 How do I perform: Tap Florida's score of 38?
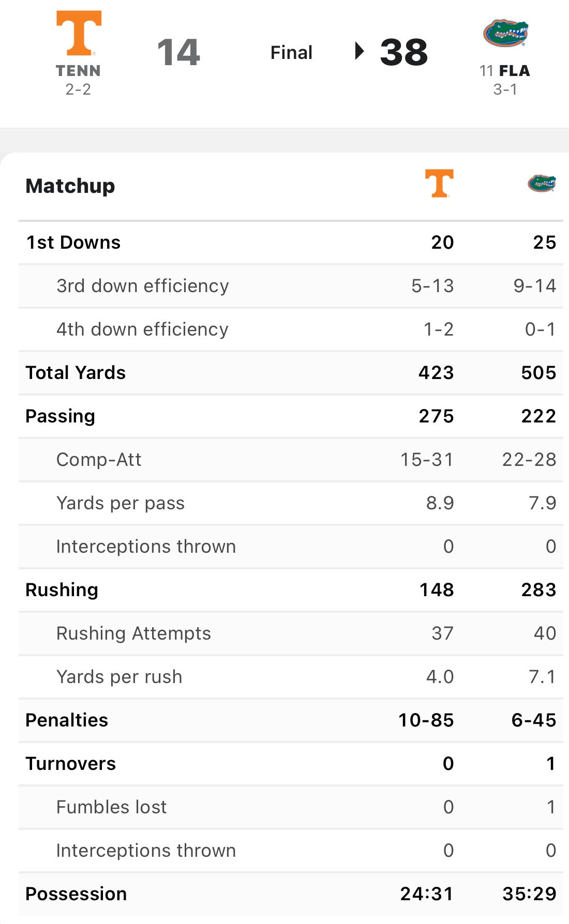404,52
